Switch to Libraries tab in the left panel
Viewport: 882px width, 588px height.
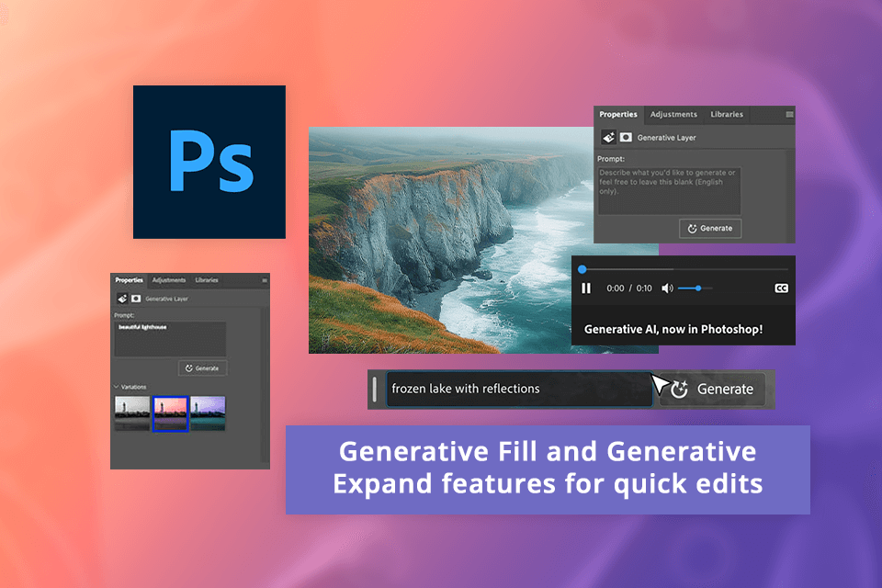[x=207, y=280]
